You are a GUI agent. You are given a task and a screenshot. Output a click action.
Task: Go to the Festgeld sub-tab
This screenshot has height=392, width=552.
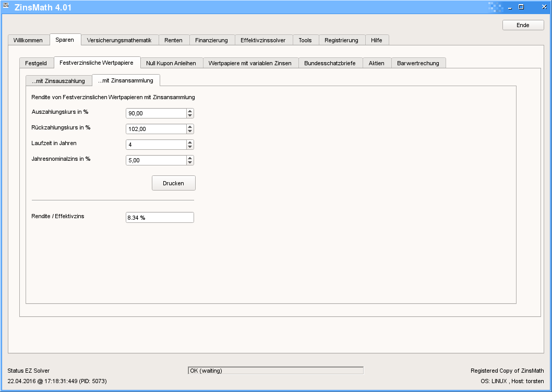[36, 63]
